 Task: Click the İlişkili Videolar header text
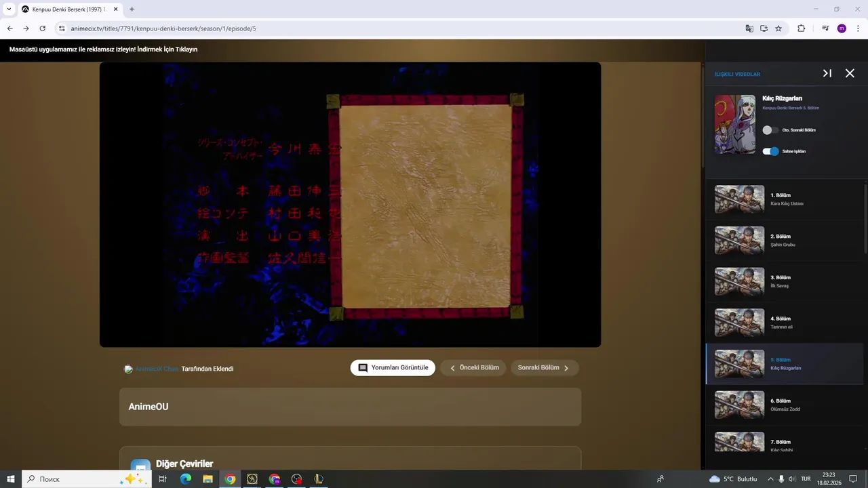click(737, 74)
